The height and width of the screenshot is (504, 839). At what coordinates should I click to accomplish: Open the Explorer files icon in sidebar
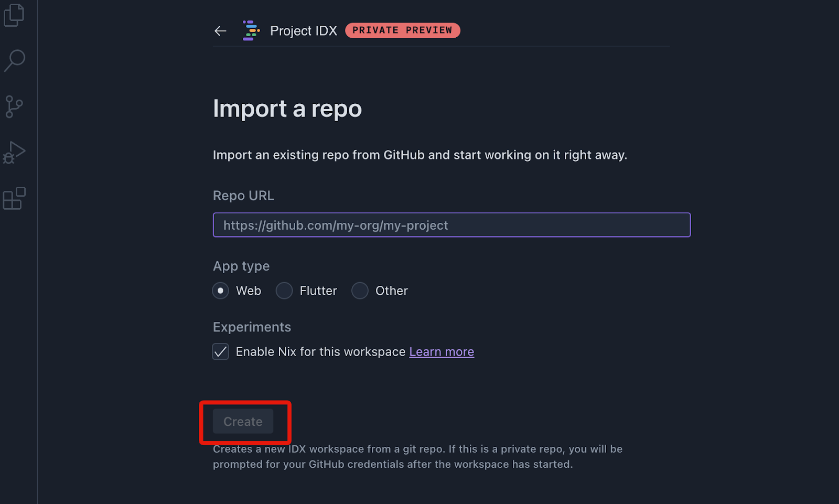click(14, 15)
